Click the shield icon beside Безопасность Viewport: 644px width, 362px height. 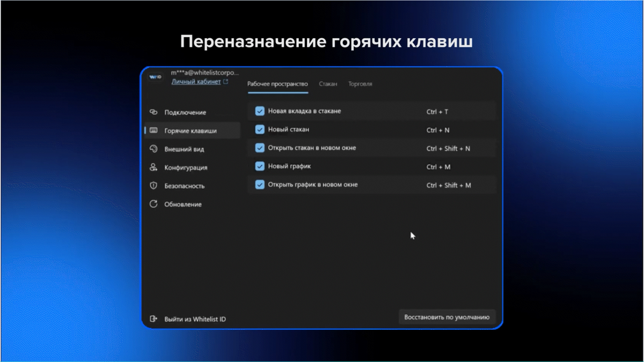click(x=153, y=186)
